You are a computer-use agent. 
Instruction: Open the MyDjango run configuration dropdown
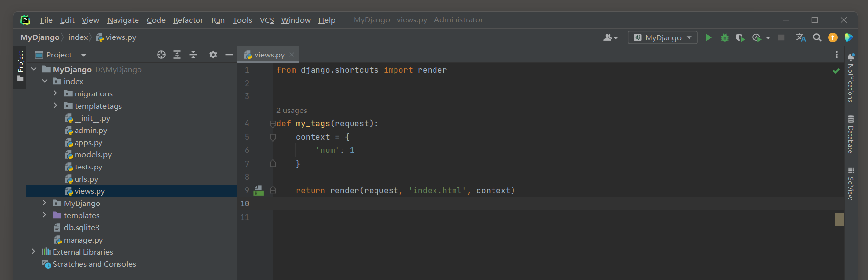pos(662,37)
